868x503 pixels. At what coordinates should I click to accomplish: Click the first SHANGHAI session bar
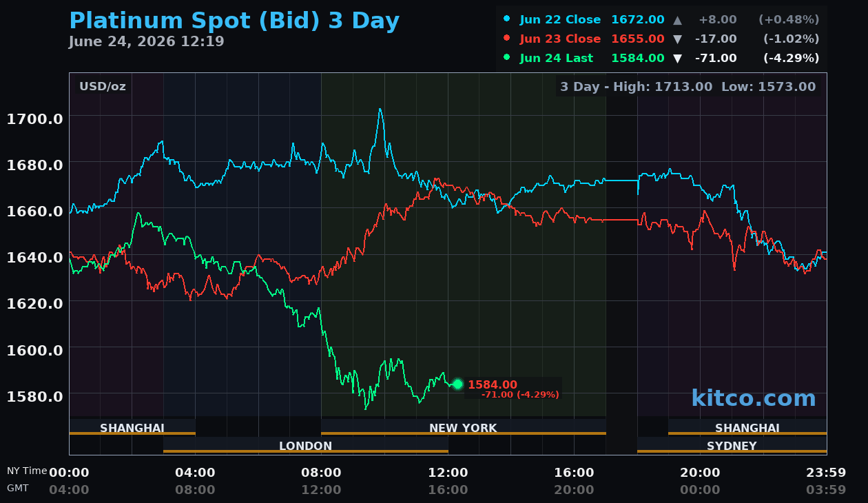click(132, 428)
